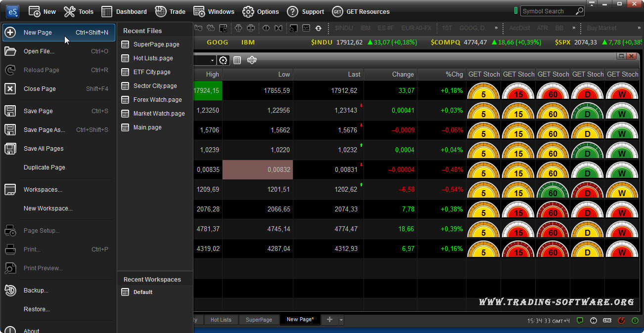
Task: Open the Trade globe menu
Action: tap(170, 11)
